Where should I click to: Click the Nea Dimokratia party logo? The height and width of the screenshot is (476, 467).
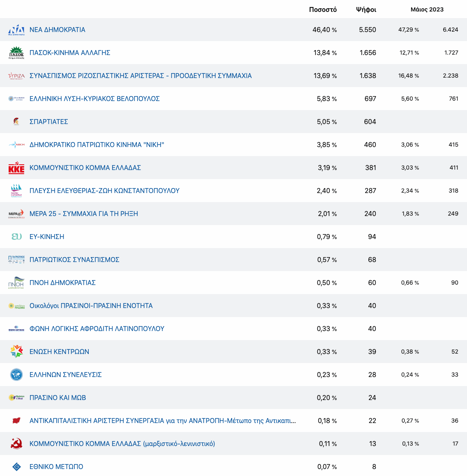click(16, 30)
